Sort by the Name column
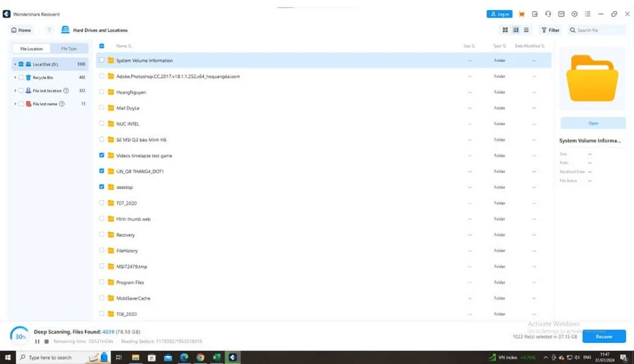 pyautogui.click(x=124, y=46)
